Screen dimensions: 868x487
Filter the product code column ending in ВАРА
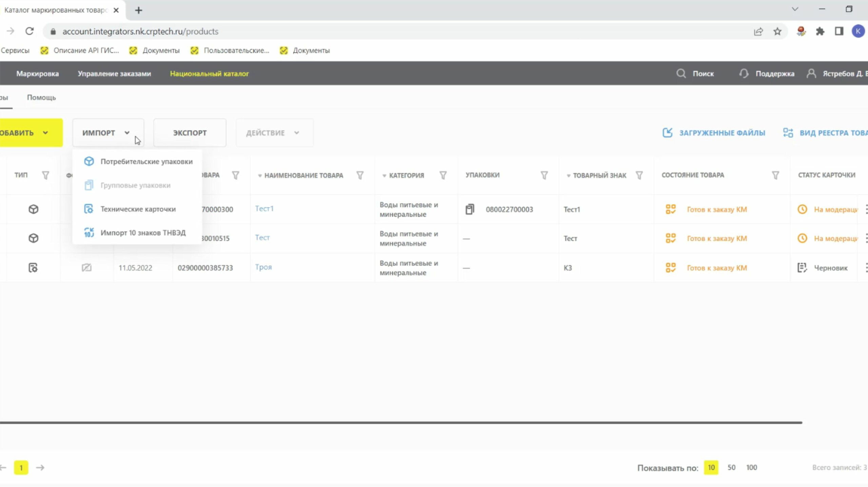(235, 175)
